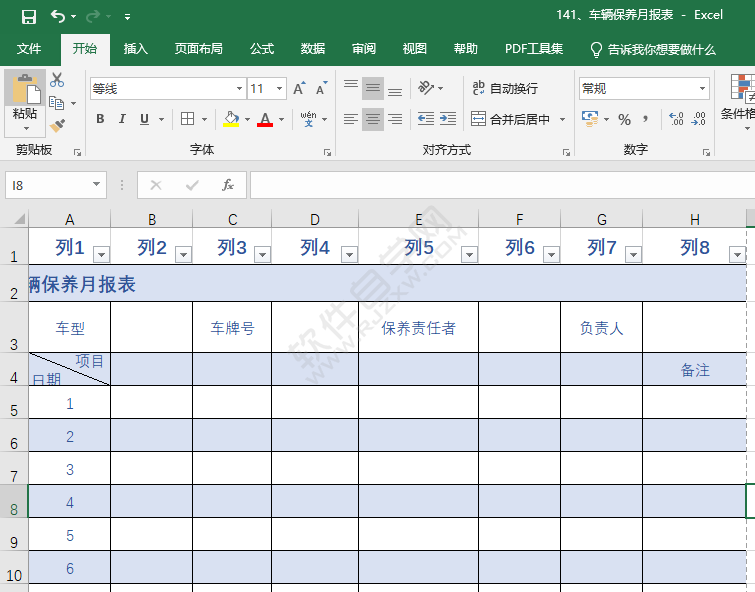The height and width of the screenshot is (592, 755).
Task: Align text right
Action: tap(395, 119)
